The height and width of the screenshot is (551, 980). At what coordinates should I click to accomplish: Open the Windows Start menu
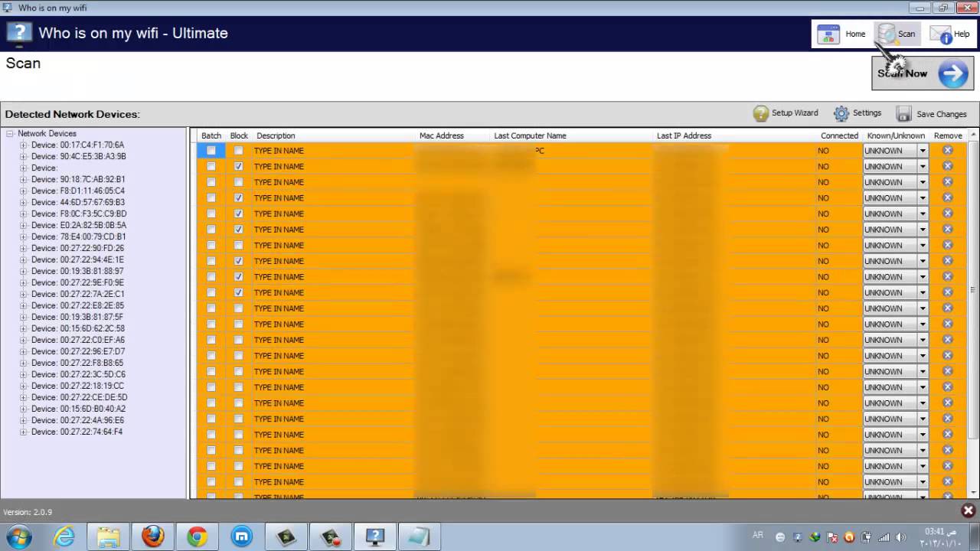point(21,536)
